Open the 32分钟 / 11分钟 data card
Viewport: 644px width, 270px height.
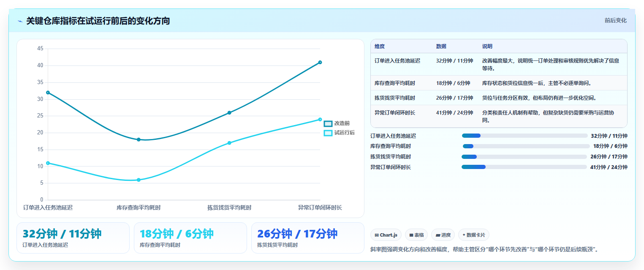[x=73, y=238]
